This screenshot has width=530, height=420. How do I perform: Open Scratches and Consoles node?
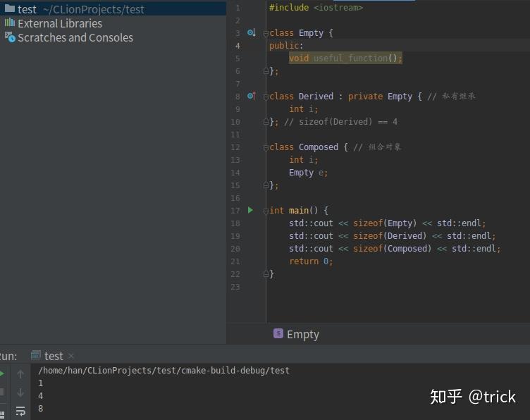pos(75,37)
